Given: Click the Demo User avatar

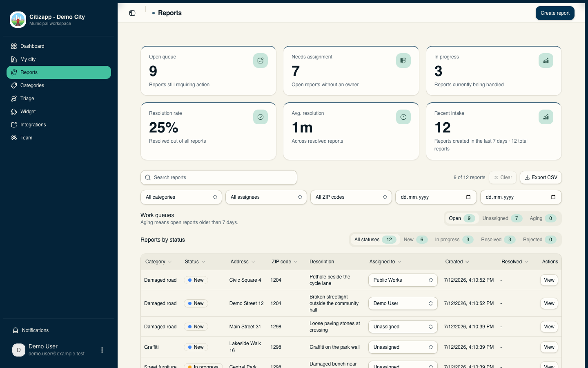Looking at the screenshot, I should tap(19, 350).
